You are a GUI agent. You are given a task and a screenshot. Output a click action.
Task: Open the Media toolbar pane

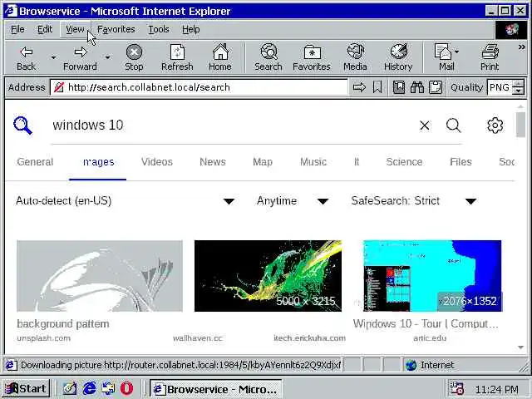355,57
